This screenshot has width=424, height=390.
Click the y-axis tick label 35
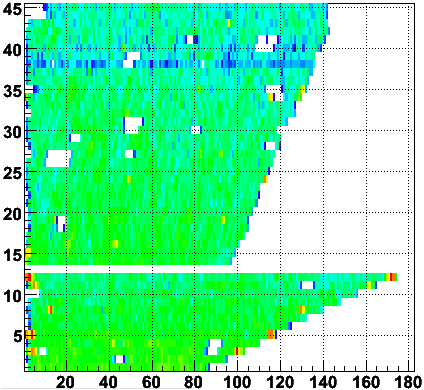tap(12, 92)
